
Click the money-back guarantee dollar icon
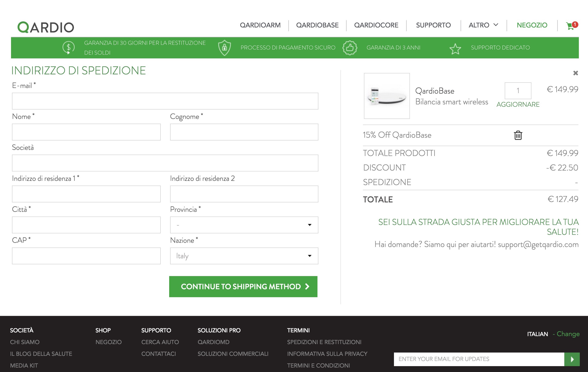point(68,48)
